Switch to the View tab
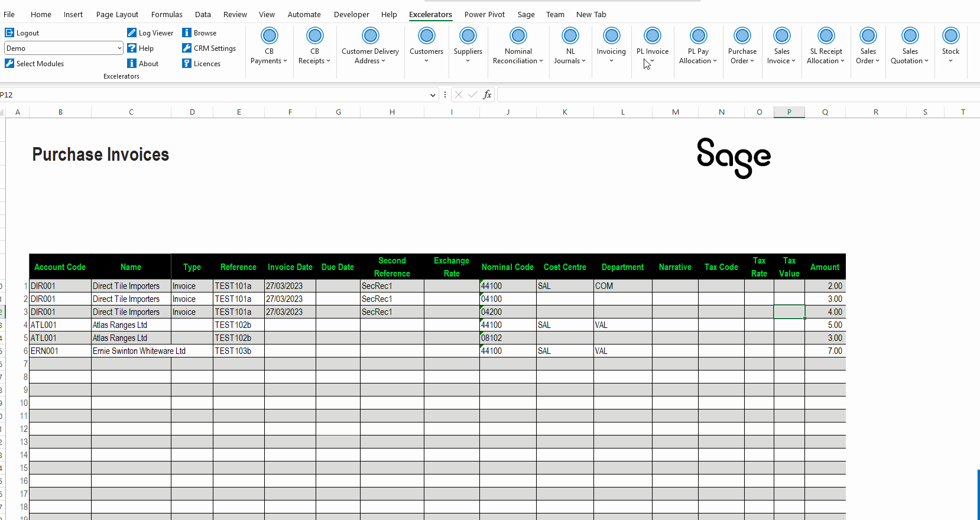This screenshot has width=980, height=520. (x=267, y=14)
